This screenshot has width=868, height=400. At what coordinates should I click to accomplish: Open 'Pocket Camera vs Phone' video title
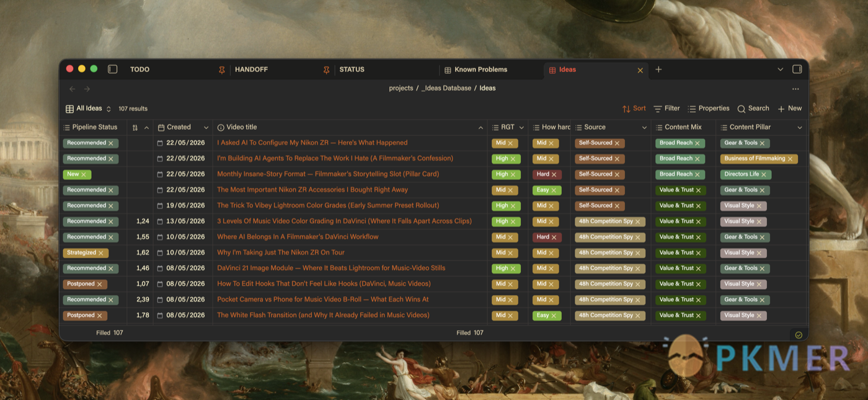323,300
